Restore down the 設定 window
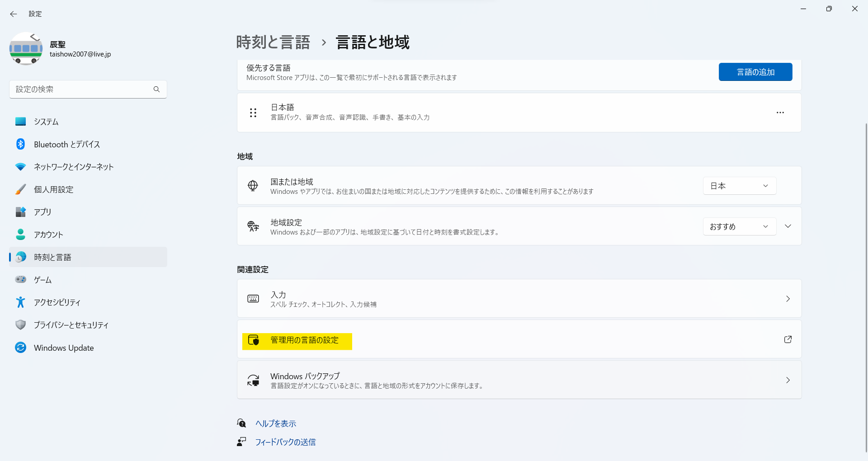 829,9
